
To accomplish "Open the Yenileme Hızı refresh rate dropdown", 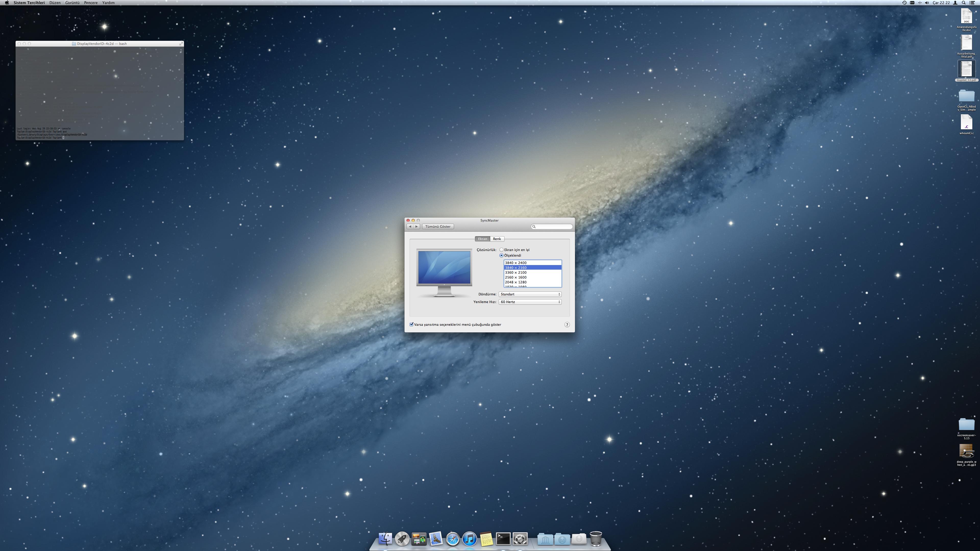I will (530, 302).
